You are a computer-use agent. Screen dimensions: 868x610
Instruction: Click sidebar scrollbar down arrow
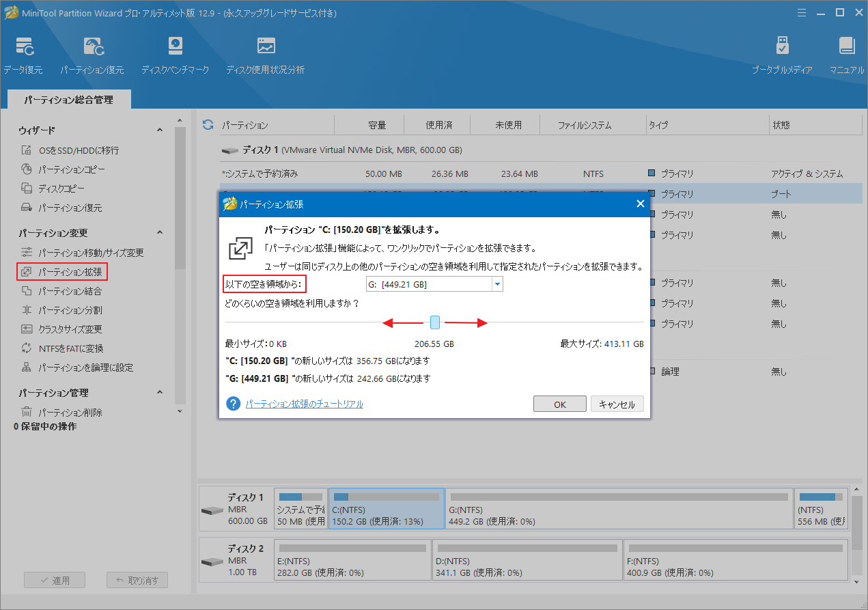pos(180,412)
